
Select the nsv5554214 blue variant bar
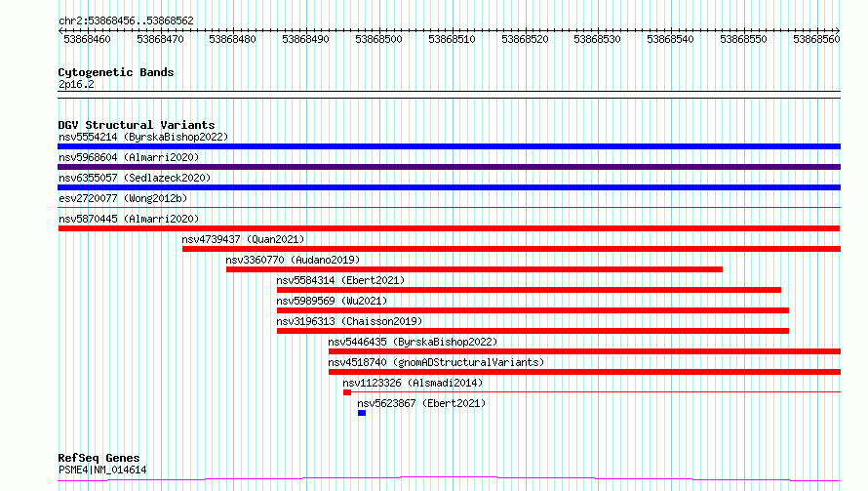pyautogui.click(x=449, y=146)
